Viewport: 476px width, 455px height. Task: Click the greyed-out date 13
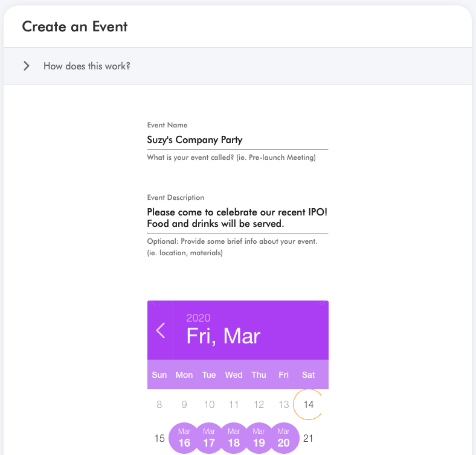click(283, 404)
